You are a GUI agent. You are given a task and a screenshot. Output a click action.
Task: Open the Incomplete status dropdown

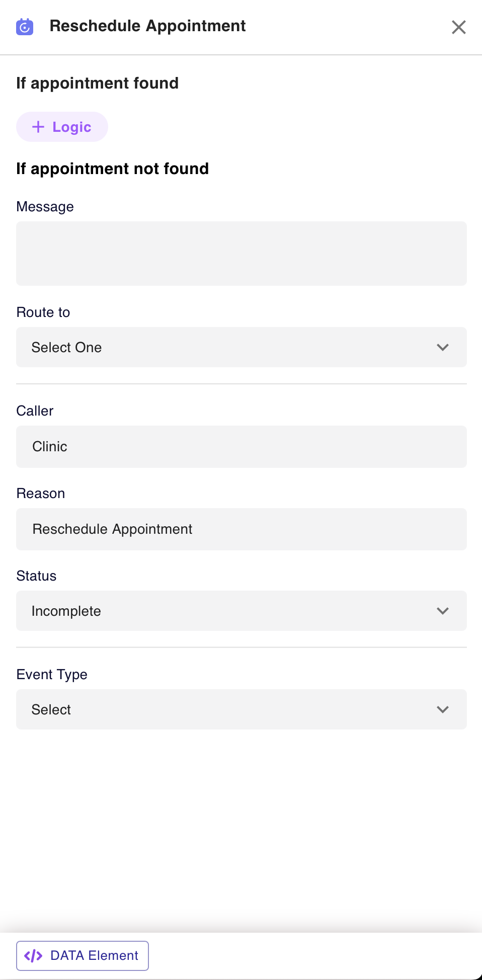pyautogui.click(x=242, y=611)
